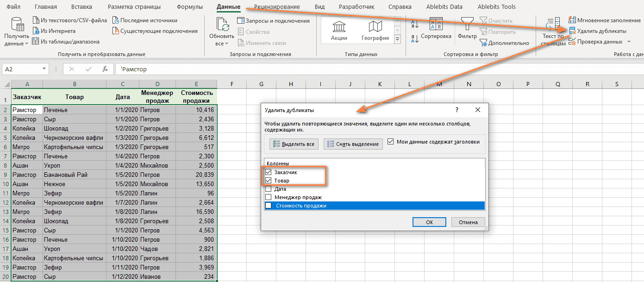Click Flash Fill (Мгновенное заполнение) icon
This screenshot has width=644, height=282.
click(572, 20)
